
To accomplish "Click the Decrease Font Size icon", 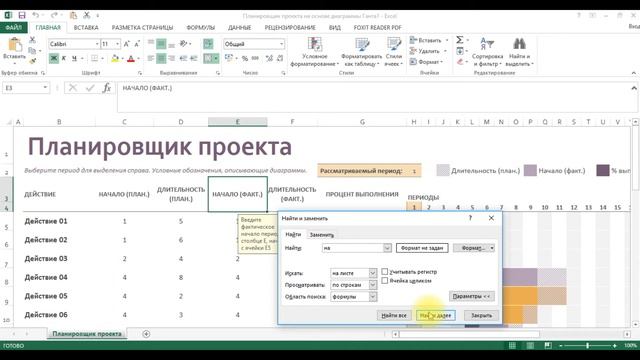I will pos(137,44).
